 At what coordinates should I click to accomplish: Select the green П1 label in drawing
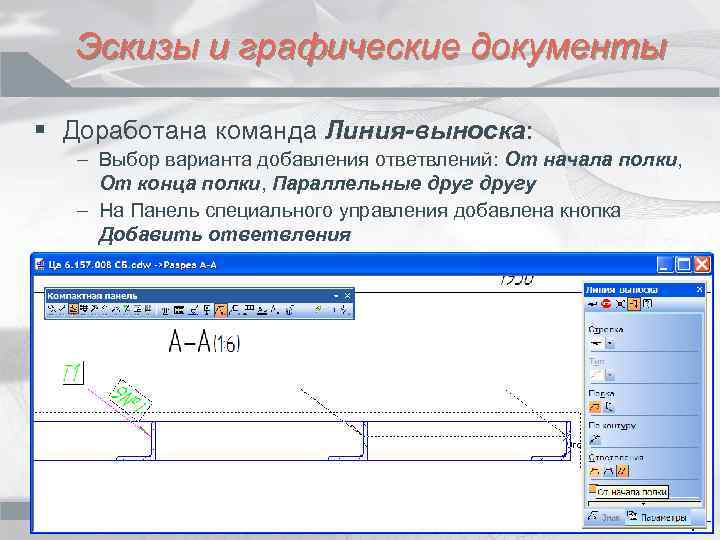pos(73,372)
